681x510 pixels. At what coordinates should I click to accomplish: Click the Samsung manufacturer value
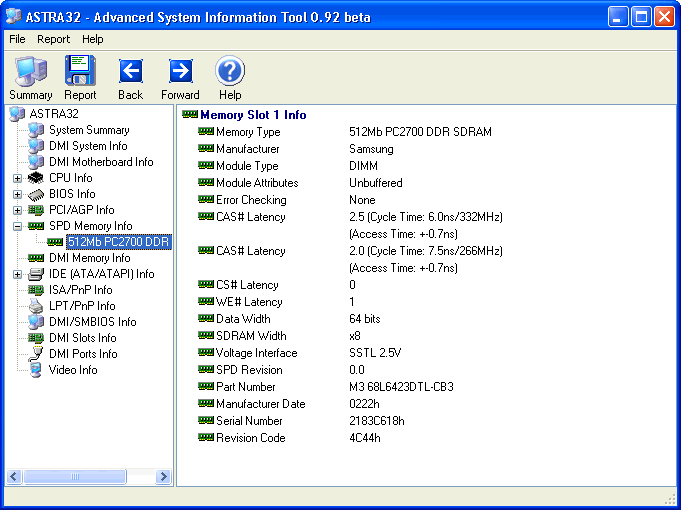(x=371, y=149)
